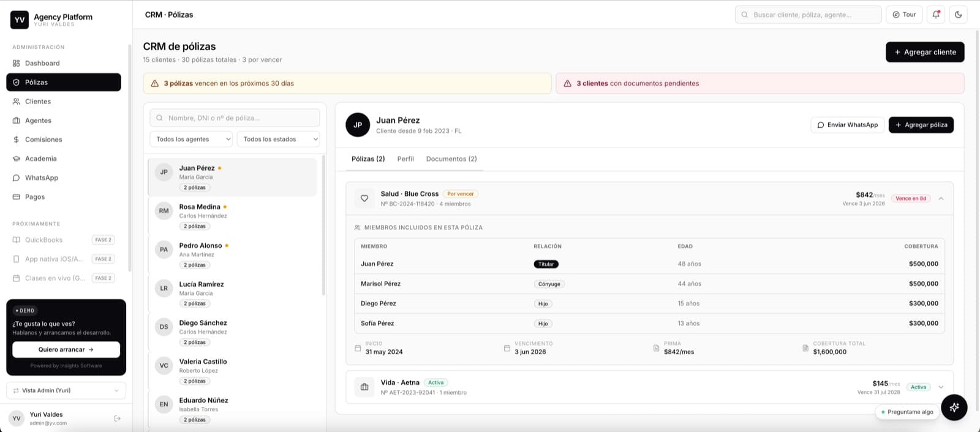Image resolution: width=980 pixels, height=432 pixels.
Task: Click the Titular relation badge
Action: (x=546, y=264)
